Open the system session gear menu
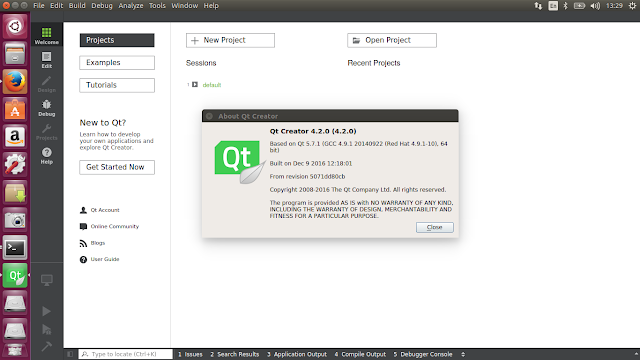640x360 pixels. (x=632, y=6)
